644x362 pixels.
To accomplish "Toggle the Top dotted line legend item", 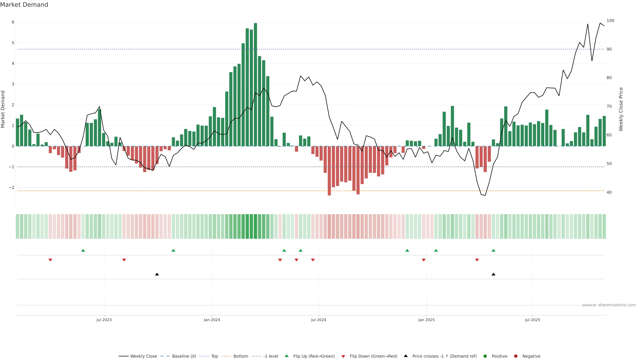I will click(214, 356).
